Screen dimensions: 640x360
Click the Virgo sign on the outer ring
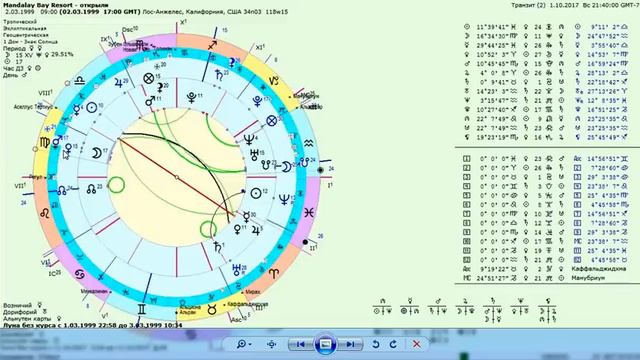(44, 142)
